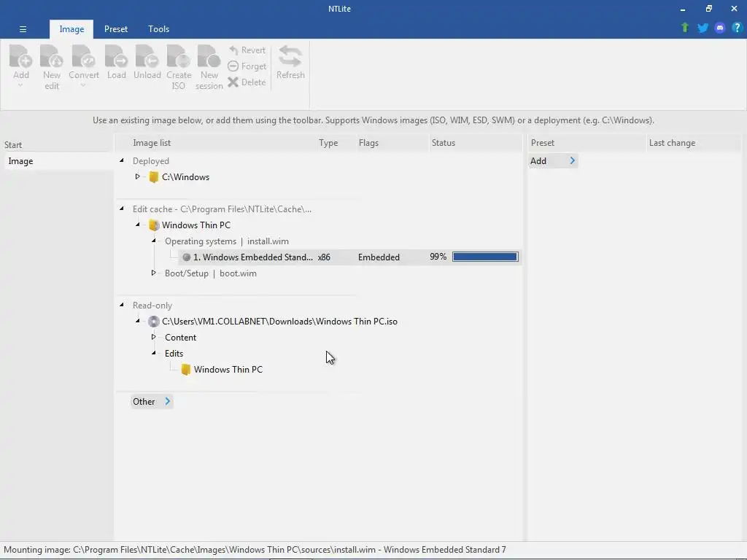Screen dimensions: 747x560
Task: Switch to the Image tab
Action: 71,29
